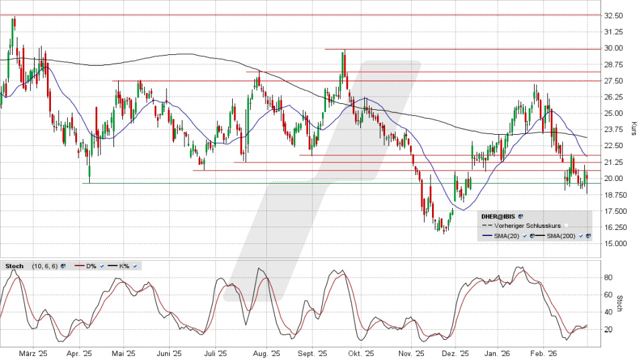Image resolution: width=644 pixels, height=362 pixels.
Task: Disable the D% line checkbox
Action: [x=102, y=266]
